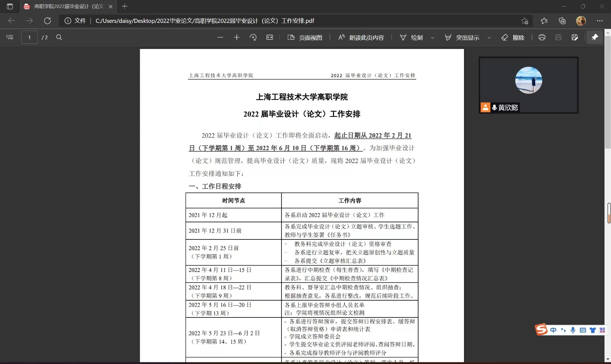
Task: Click the 工作内容 table header
Action: (x=350, y=201)
